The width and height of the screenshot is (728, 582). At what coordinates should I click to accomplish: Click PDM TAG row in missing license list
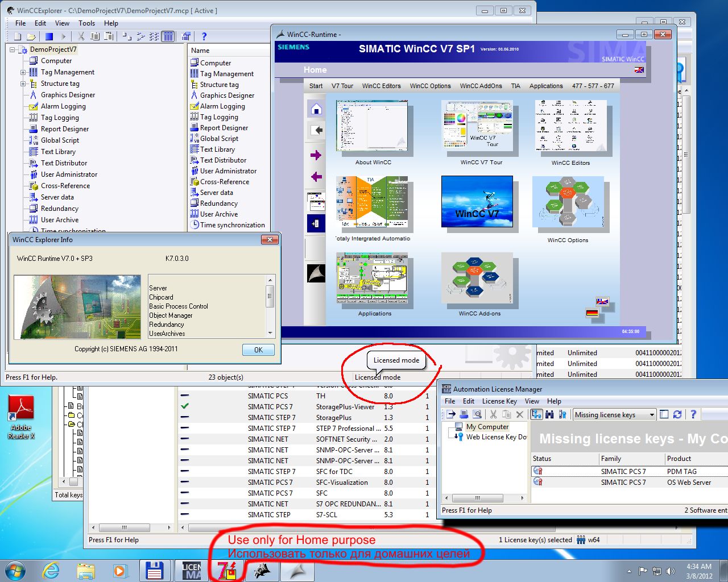(x=630, y=471)
